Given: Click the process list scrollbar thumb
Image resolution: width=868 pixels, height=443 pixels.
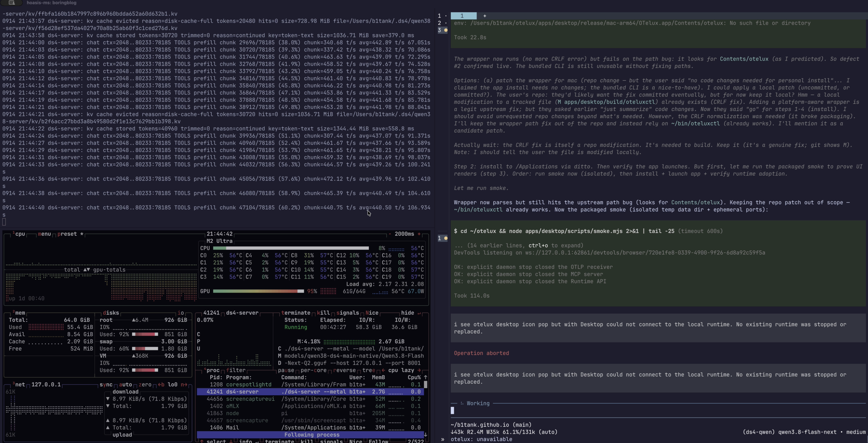Looking at the screenshot, I should point(426,385).
